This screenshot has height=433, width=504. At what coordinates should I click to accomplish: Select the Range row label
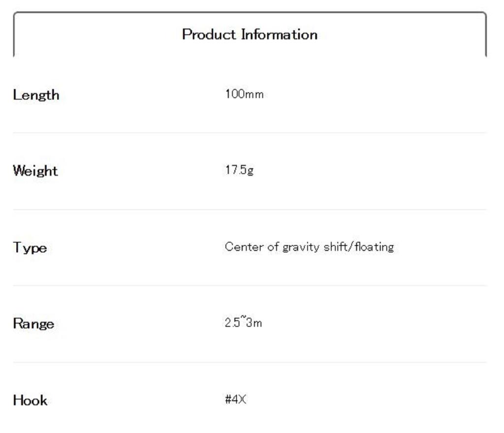[x=33, y=324]
